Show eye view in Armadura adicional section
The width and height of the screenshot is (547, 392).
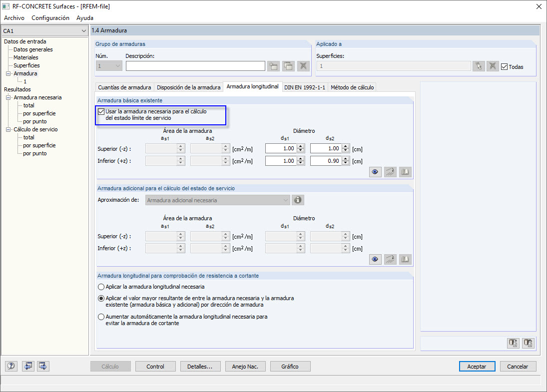click(x=375, y=260)
